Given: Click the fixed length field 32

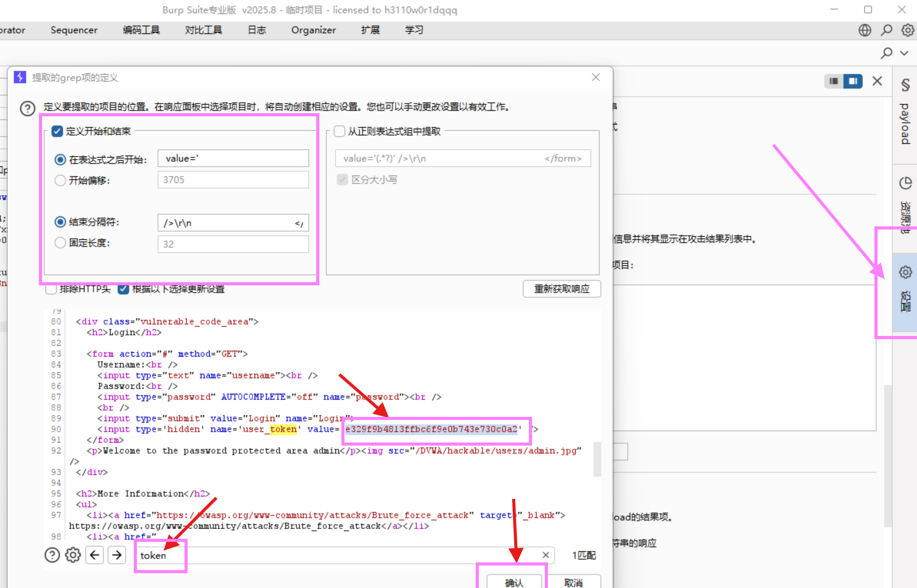Looking at the screenshot, I should [233, 244].
